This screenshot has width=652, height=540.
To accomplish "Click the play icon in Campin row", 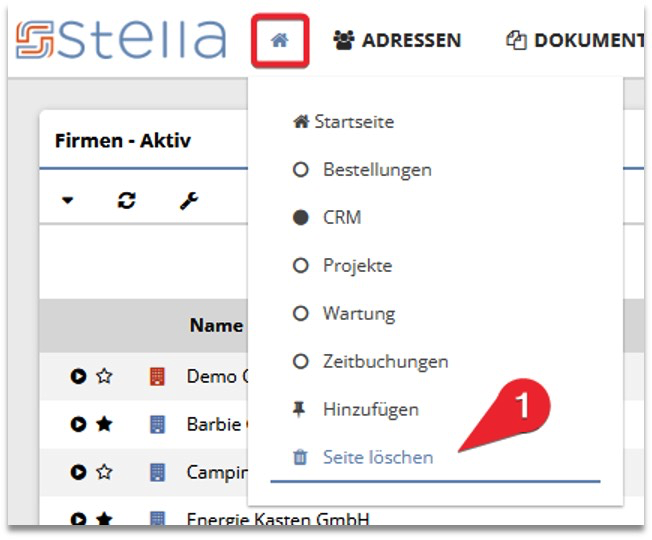I will point(78,472).
